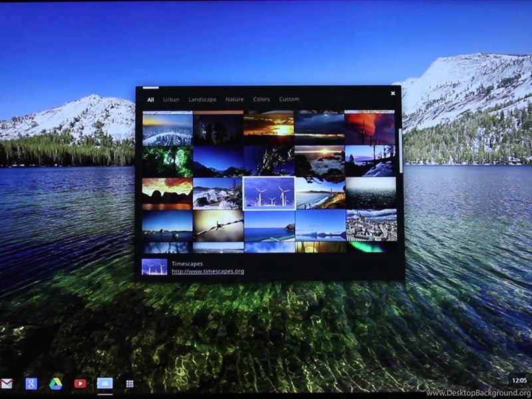Open the Google Drive shelf icon
This screenshot has height=399, width=532.
56,384
